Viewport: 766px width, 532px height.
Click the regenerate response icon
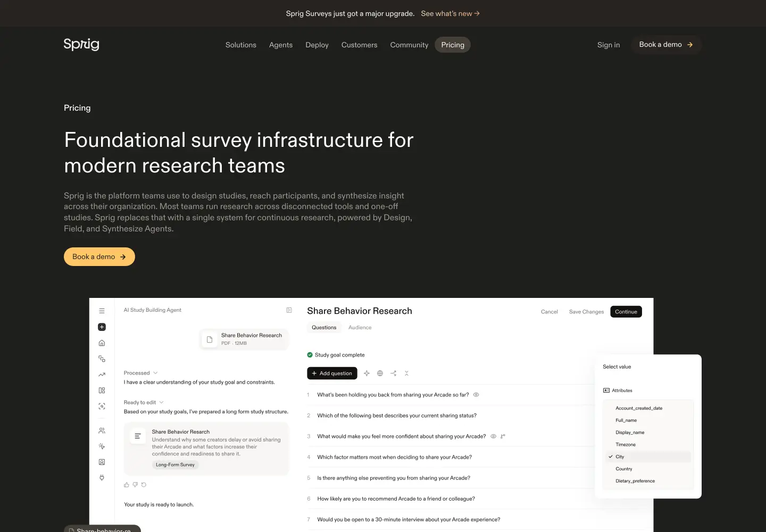click(144, 485)
